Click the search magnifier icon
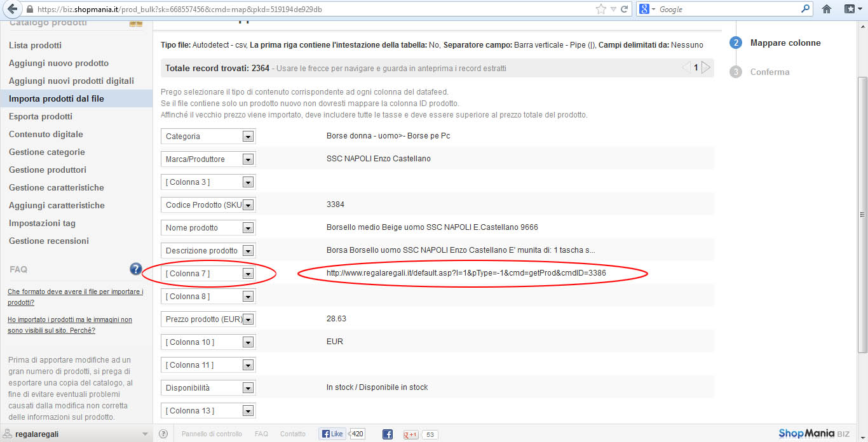Image resolution: width=868 pixels, height=442 pixels. click(806, 9)
